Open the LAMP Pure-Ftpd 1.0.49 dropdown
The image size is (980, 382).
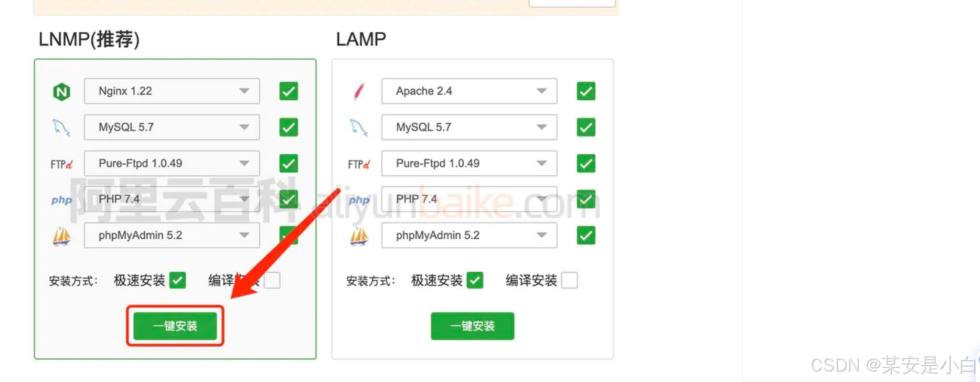point(469,163)
